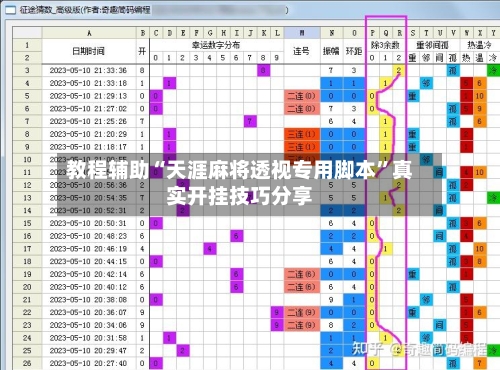Screen dimensions: 500x370
Task: Select column M header
Action: [302, 33]
